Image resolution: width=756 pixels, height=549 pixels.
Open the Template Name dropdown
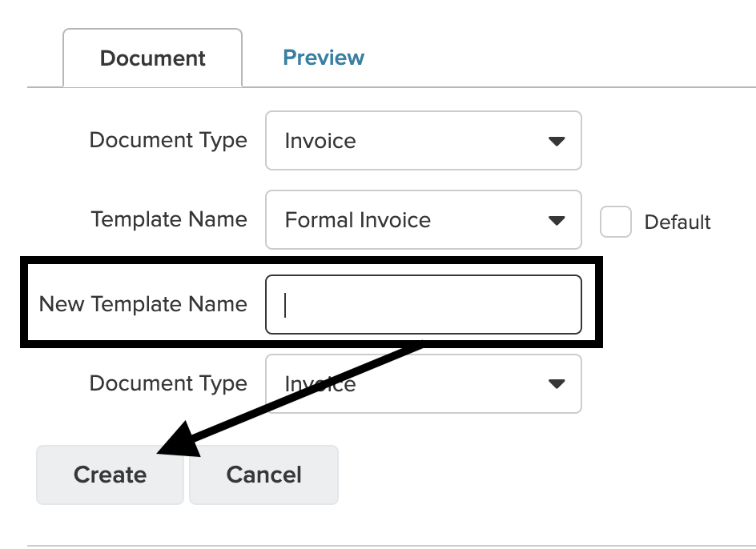(423, 220)
